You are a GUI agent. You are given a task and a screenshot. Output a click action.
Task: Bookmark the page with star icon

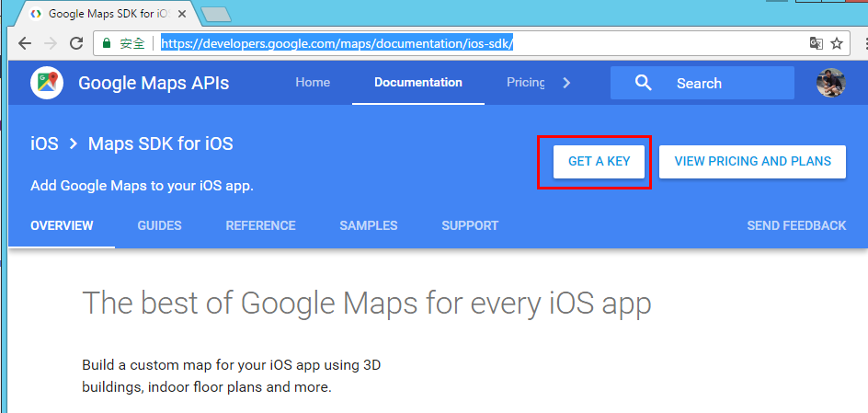point(837,43)
